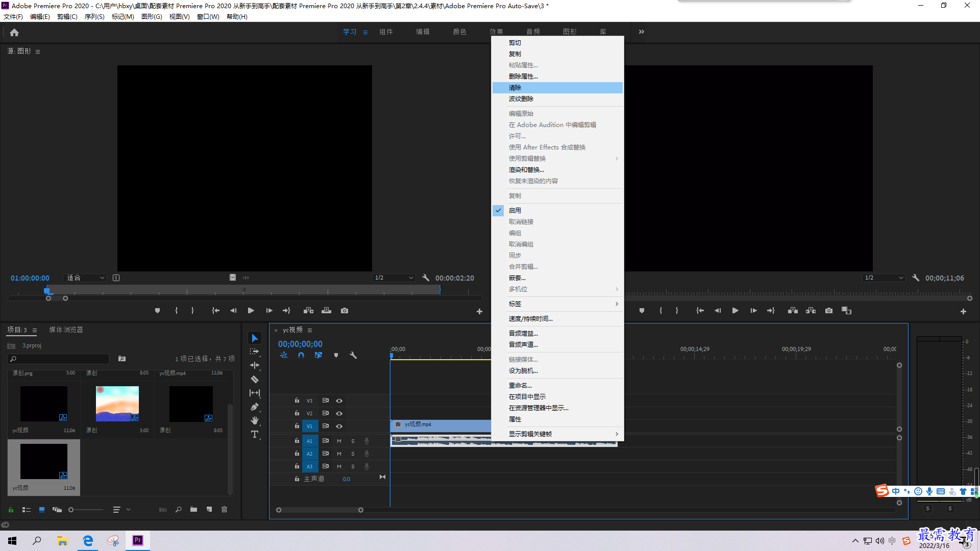The image size is (980, 551).
Task: Add marker in timeline header
Action: pos(336,355)
